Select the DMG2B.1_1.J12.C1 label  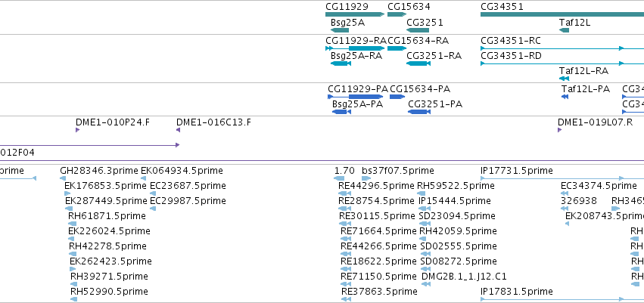(464, 277)
